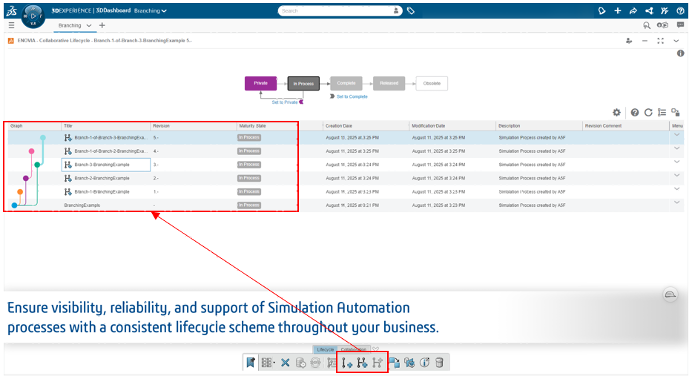Open notifications bell in top bar
The width and height of the screenshot is (692, 376).
tap(602, 11)
